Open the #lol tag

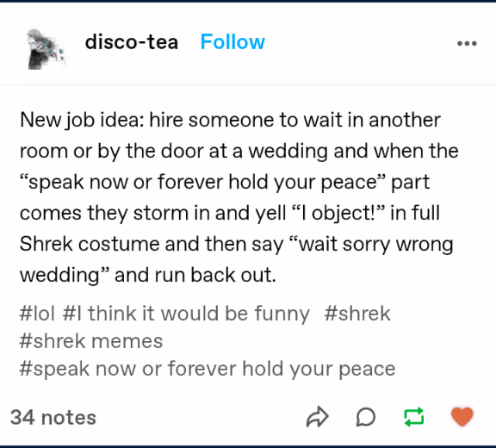[x=37, y=314]
